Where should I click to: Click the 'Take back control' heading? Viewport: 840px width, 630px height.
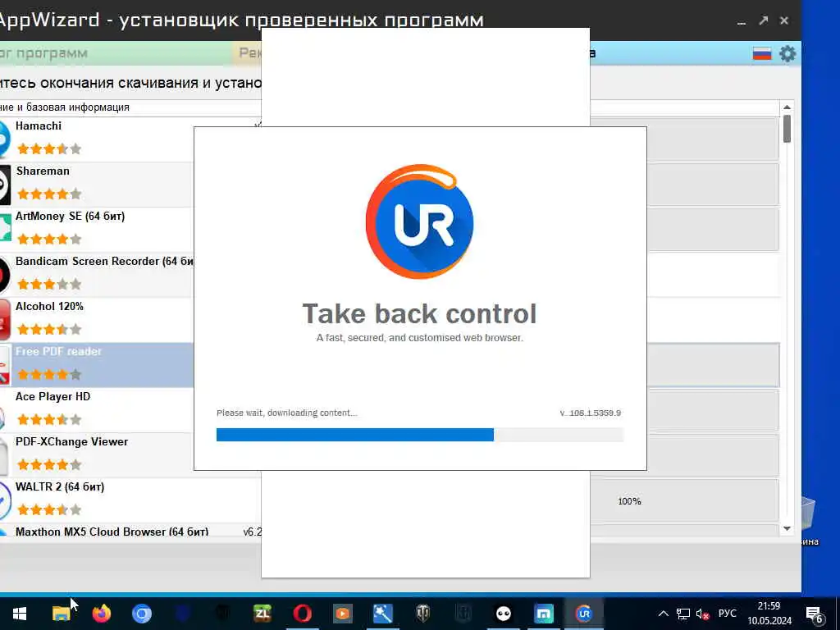coord(419,313)
